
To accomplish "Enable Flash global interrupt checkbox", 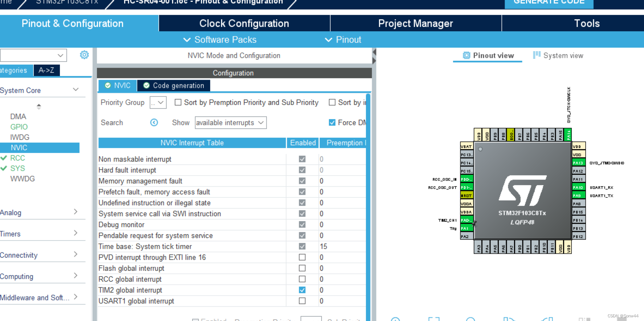I will pyautogui.click(x=302, y=268).
